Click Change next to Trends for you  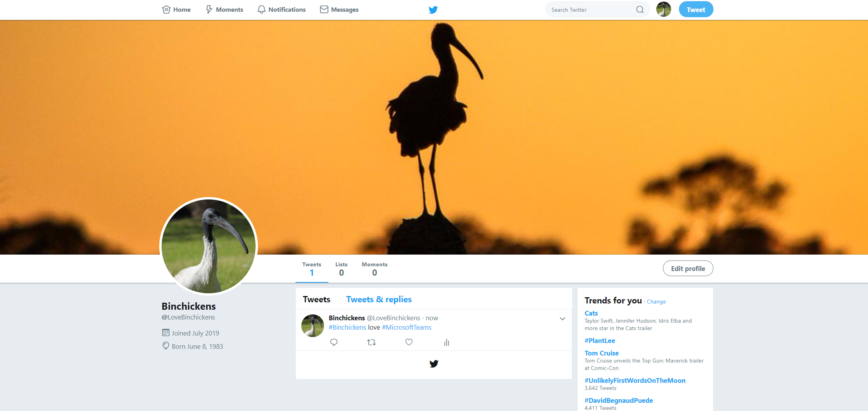click(x=656, y=302)
